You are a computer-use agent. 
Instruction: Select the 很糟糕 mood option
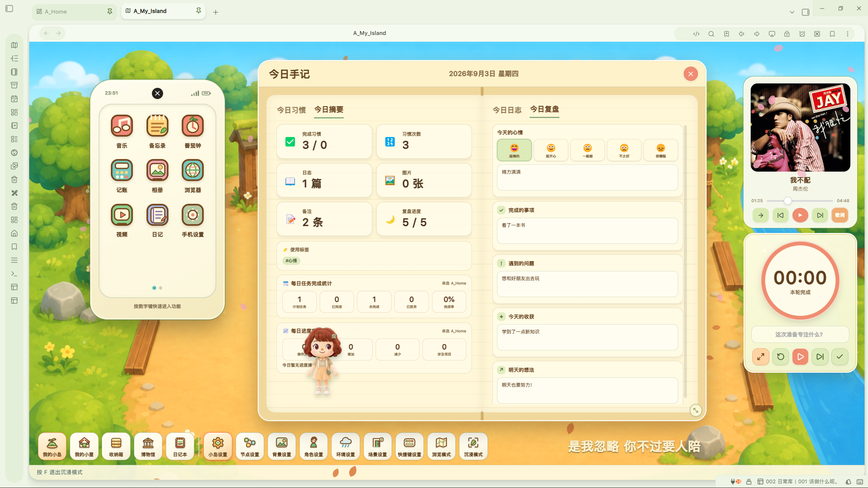(x=661, y=150)
